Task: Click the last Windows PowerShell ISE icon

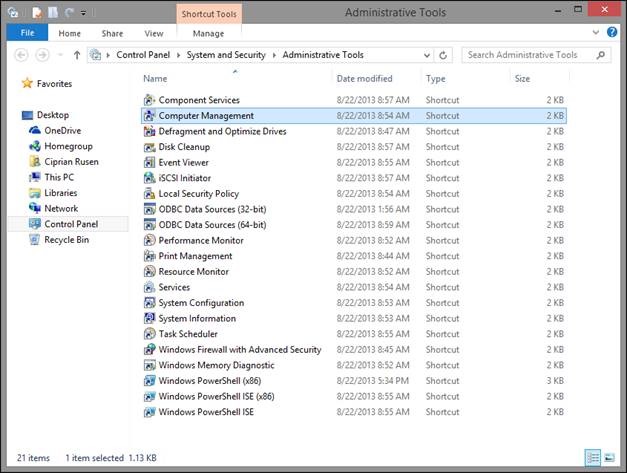Action: pos(150,412)
